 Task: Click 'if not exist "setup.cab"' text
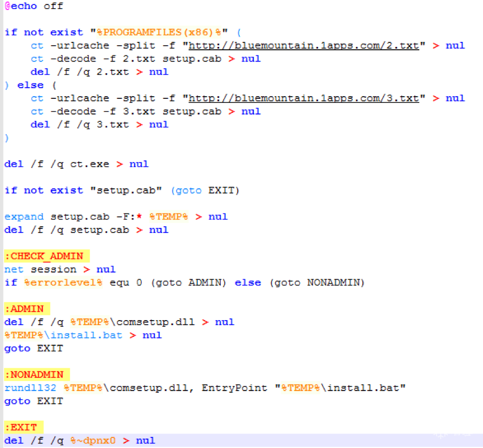(x=83, y=190)
